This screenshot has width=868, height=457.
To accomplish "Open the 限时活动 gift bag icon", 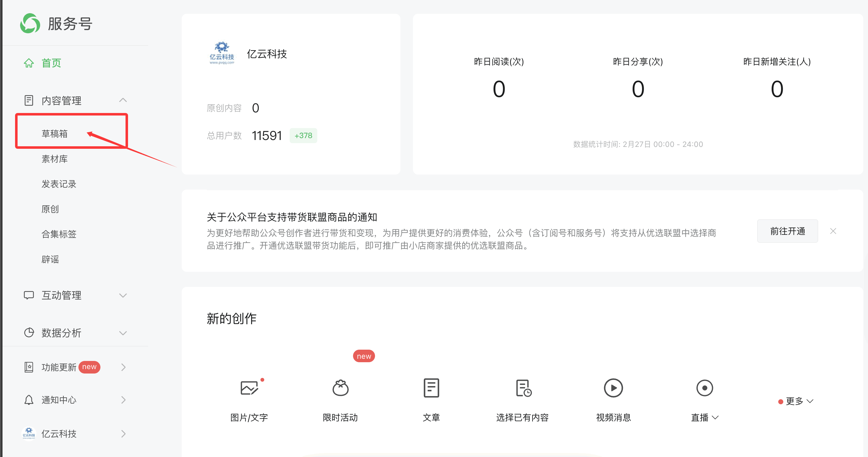I will coord(340,388).
